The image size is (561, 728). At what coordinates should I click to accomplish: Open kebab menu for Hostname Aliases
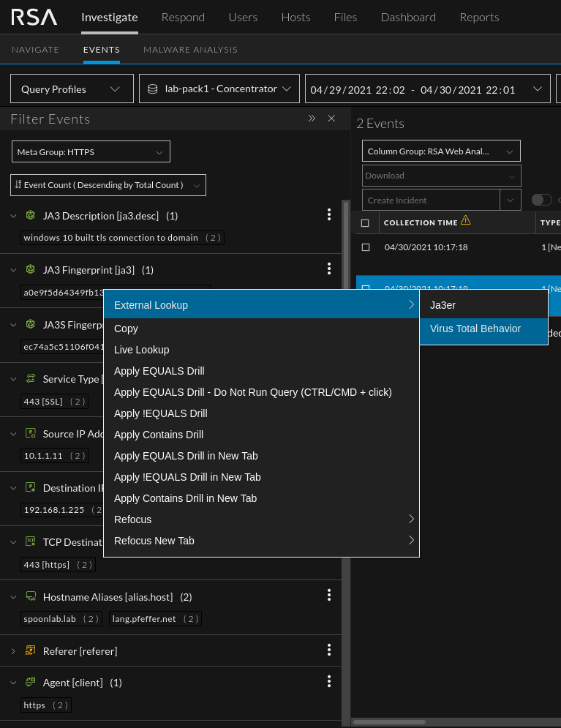coord(329,596)
